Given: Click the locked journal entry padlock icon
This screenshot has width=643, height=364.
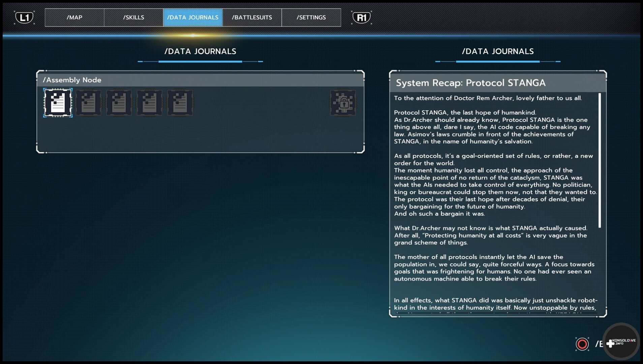Looking at the screenshot, I should click(343, 103).
